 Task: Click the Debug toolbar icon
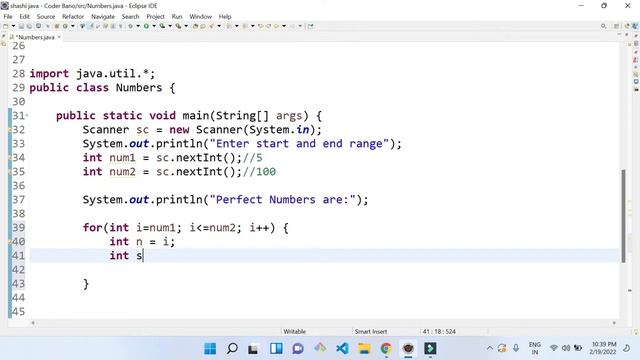pyautogui.click(x=131, y=26)
